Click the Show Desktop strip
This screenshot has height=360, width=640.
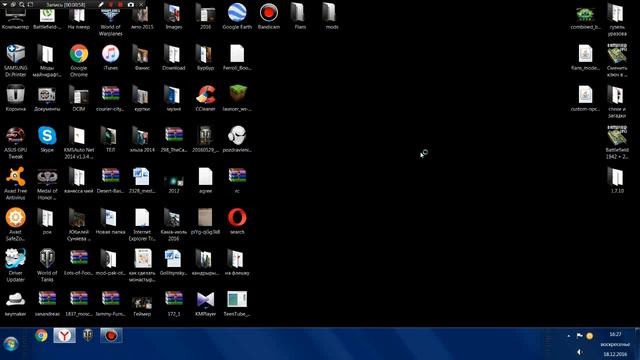click(x=637, y=344)
